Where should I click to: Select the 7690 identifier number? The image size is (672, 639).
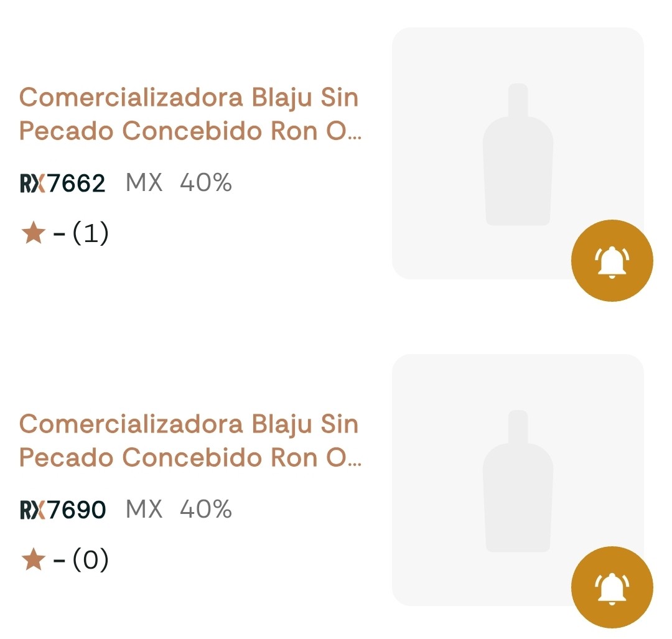(77, 511)
